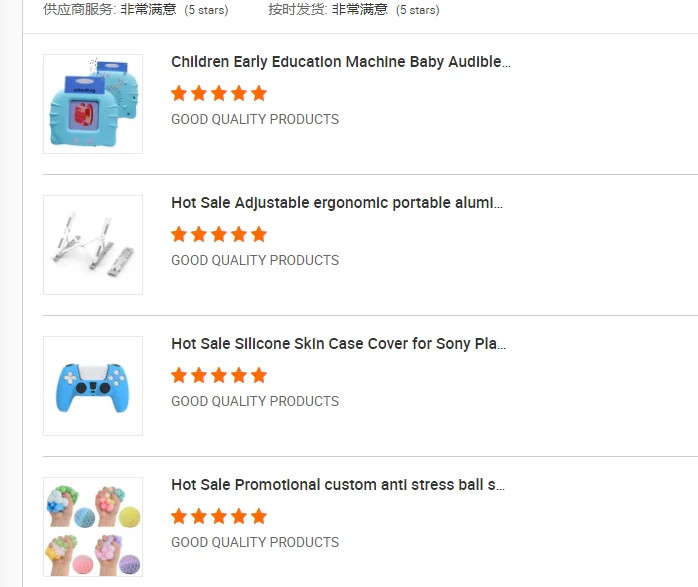Open Hot Sale Silicone Skin Case link
Screen dimensions: 698x587
point(338,344)
